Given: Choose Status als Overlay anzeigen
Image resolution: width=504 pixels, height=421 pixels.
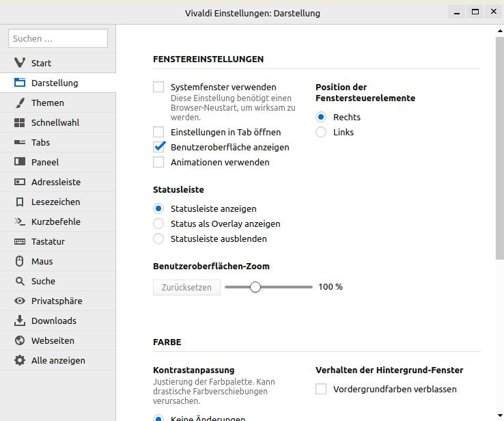Looking at the screenshot, I should coord(158,223).
